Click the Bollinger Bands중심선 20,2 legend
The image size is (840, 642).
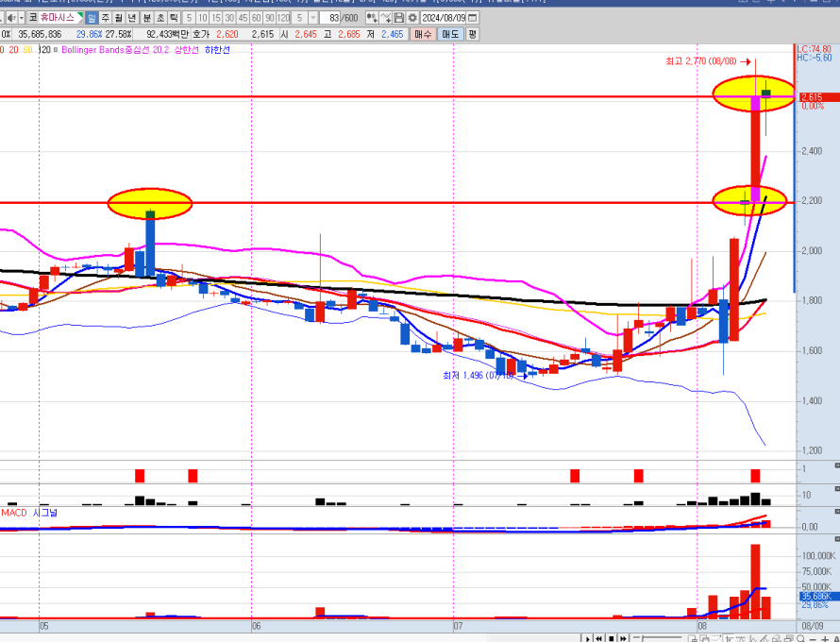114,50
